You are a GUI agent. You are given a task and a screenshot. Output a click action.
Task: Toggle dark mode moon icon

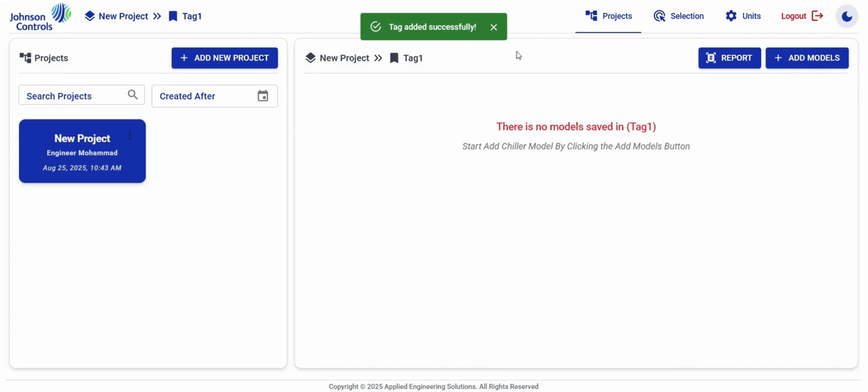(x=847, y=16)
